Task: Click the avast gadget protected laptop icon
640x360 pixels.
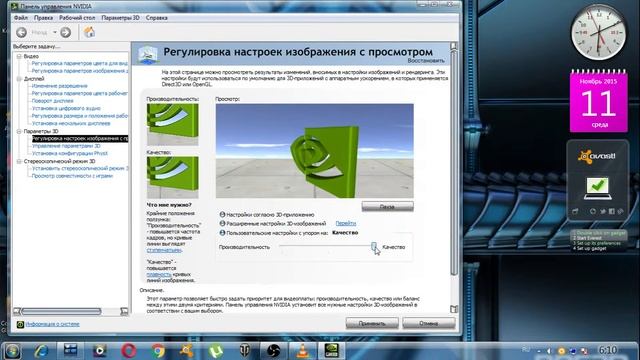Action: [x=598, y=188]
